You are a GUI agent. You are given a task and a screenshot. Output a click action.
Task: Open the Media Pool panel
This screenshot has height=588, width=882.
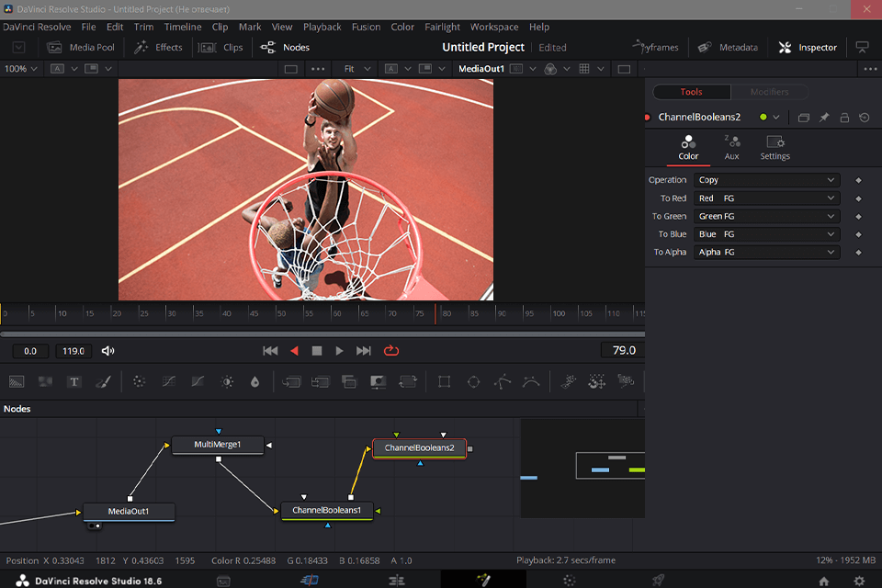(81, 47)
